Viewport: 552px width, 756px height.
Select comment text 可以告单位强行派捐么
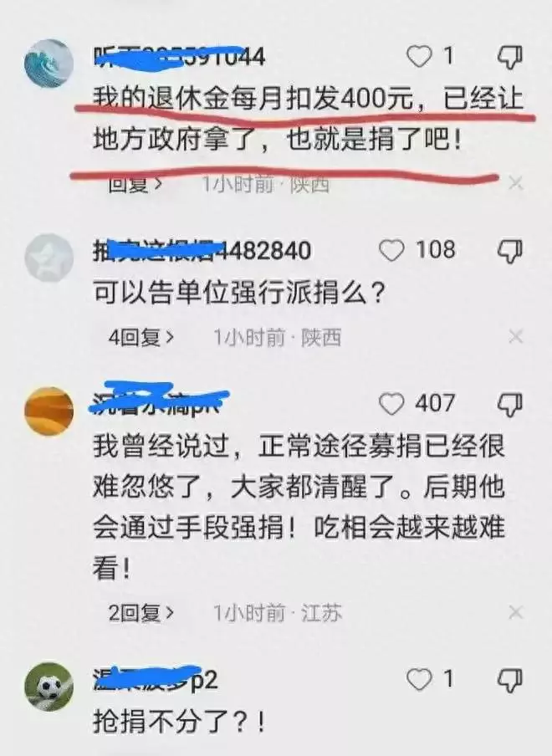[x=239, y=293]
